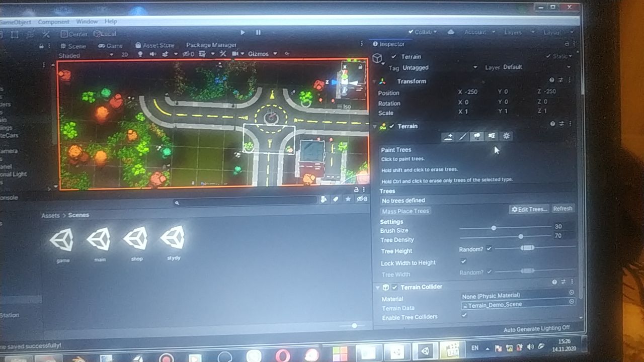Click the Edit Trees button
The width and height of the screenshot is (644, 362).
pos(529,209)
